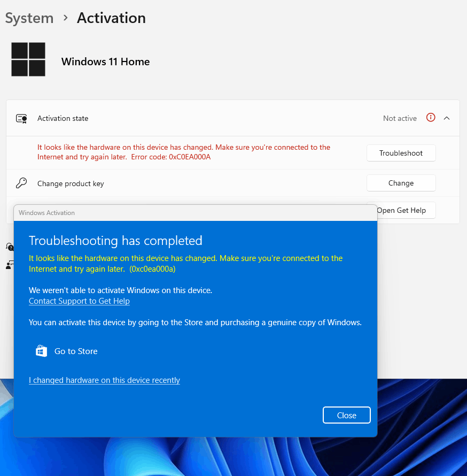Viewport: 467px width, 476px height.
Task: Click the Change product key label
Action: 71,183
